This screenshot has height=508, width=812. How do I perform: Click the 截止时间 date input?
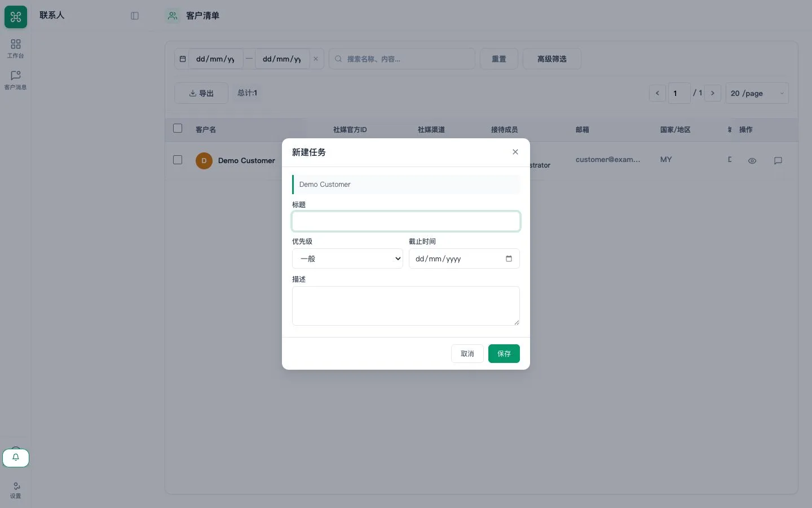tap(464, 259)
